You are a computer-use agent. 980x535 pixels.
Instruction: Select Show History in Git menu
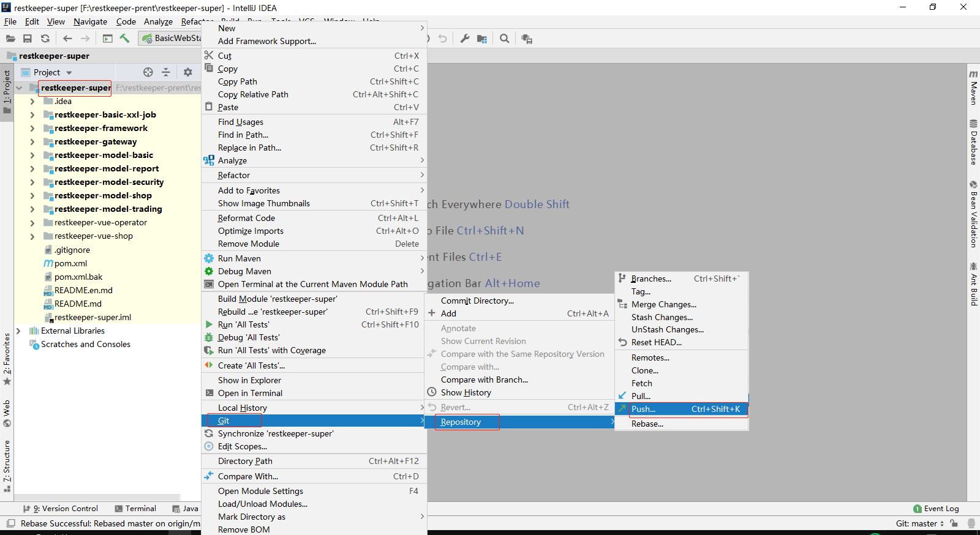click(x=519, y=392)
